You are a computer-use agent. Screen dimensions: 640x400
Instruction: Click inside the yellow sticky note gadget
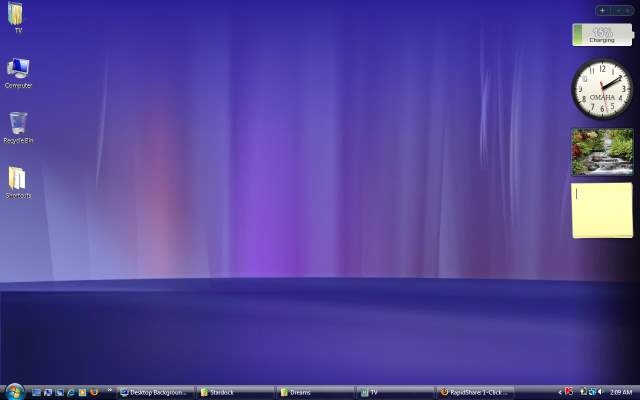click(602, 210)
